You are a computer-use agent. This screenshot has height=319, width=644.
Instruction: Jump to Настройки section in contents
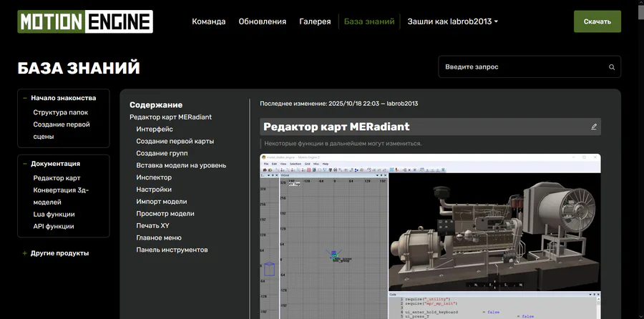point(154,190)
